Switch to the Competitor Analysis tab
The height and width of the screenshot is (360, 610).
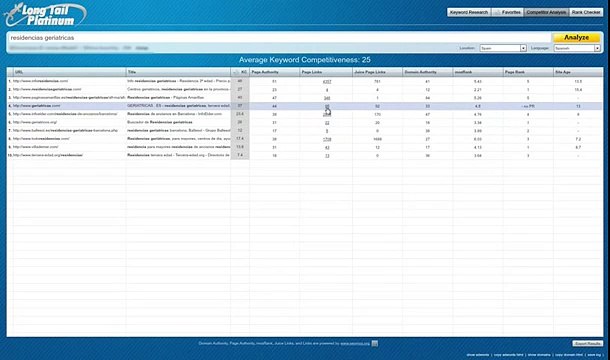(x=546, y=12)
